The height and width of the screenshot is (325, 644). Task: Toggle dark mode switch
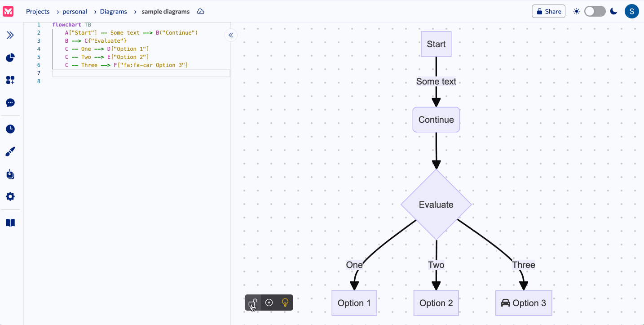click(x=595, y=11)
